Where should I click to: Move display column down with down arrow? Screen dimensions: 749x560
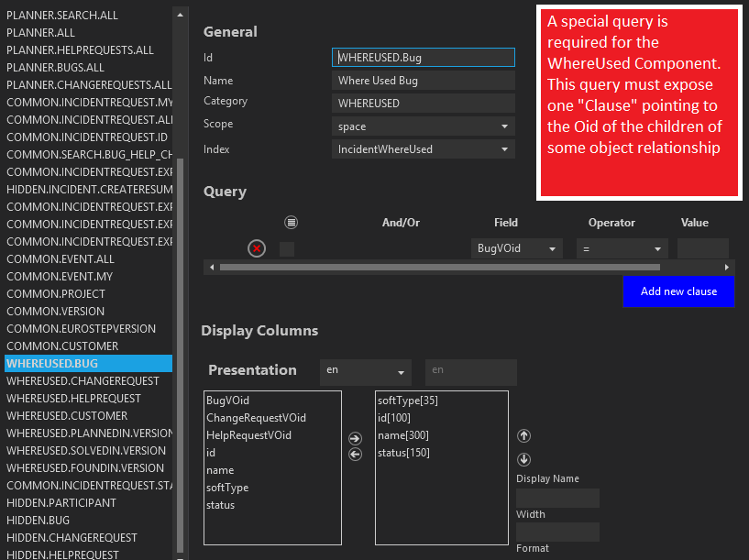[524, 459]
